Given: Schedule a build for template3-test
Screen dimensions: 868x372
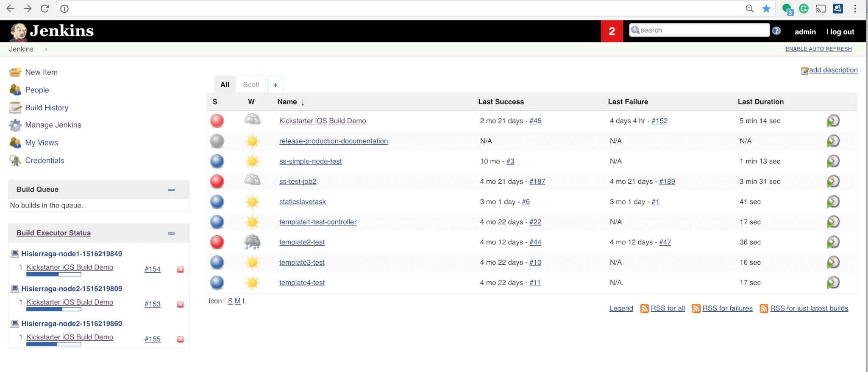Looking at the screenshot, I should (x=833, y=262).
